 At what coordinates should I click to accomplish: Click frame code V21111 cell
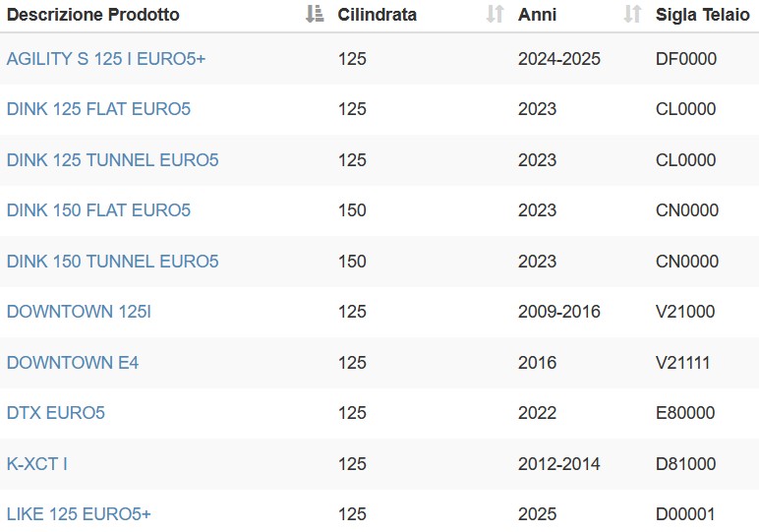(x=683, y=363)
